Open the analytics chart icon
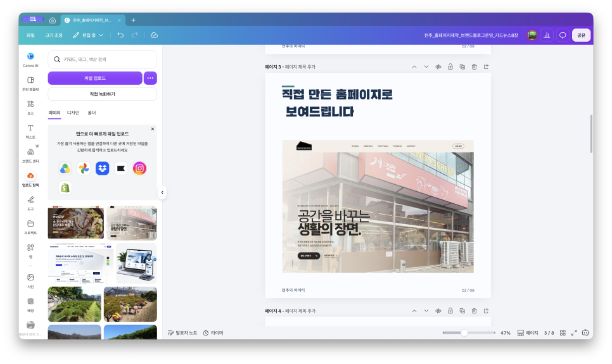Image resolution: width=612 pixels, height=364 pixels. click(x=547, y=35)
